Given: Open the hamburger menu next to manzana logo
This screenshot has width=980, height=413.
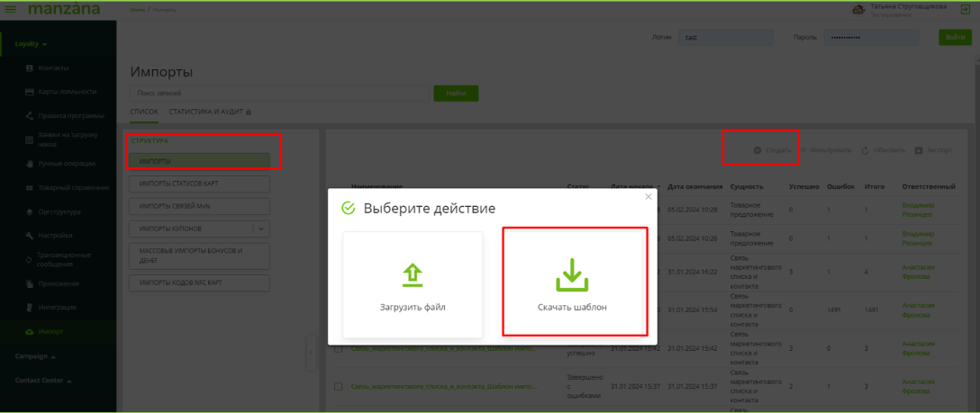Looking at the screenshot, I should [x=11, y=9].
